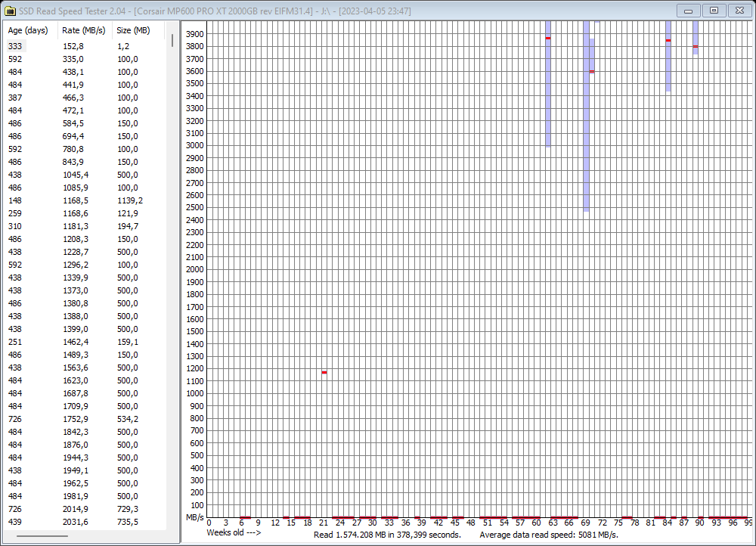The height and width of the screenshot is (546, 756).
Task: Select the row with rate 1489,3
Action: pyautogui.click(x=85, y=355)
